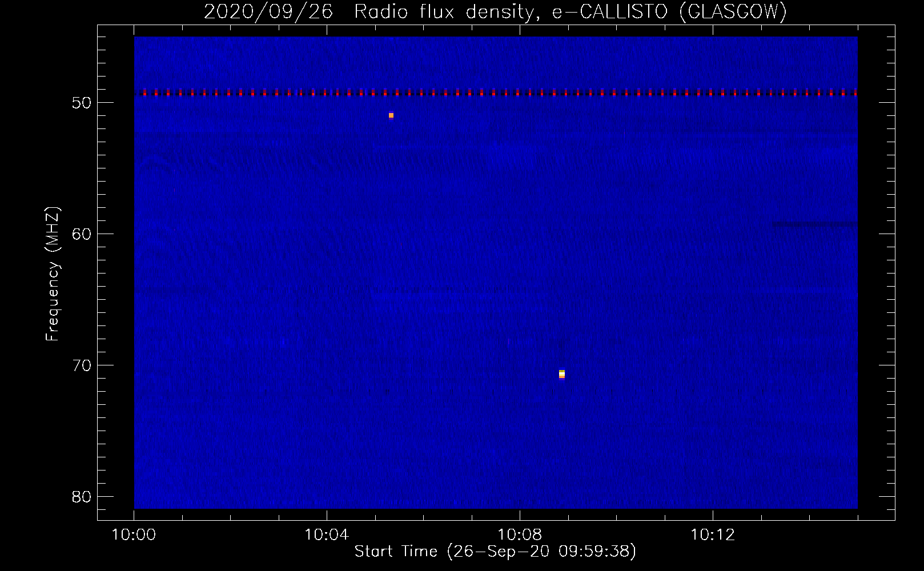Click the 60 frequency tick label
Image resolution: width=924 pixels, height=571 pixels.
[x=82, y=234]
